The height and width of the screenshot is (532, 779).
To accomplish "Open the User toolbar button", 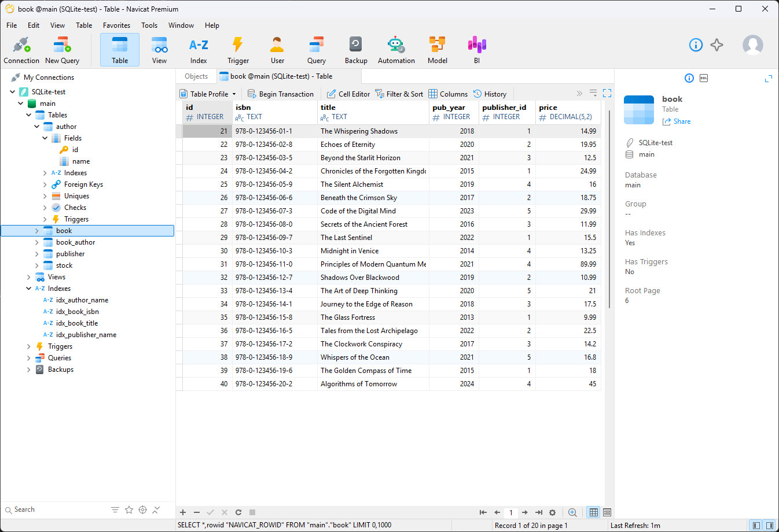I will pyautogui.click(x=277, y=50).
